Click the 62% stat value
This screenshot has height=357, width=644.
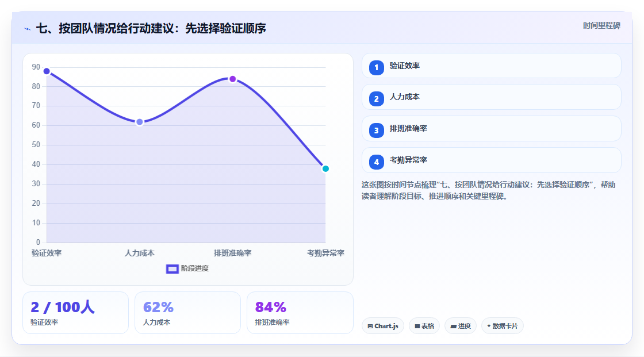click(158, 308)
